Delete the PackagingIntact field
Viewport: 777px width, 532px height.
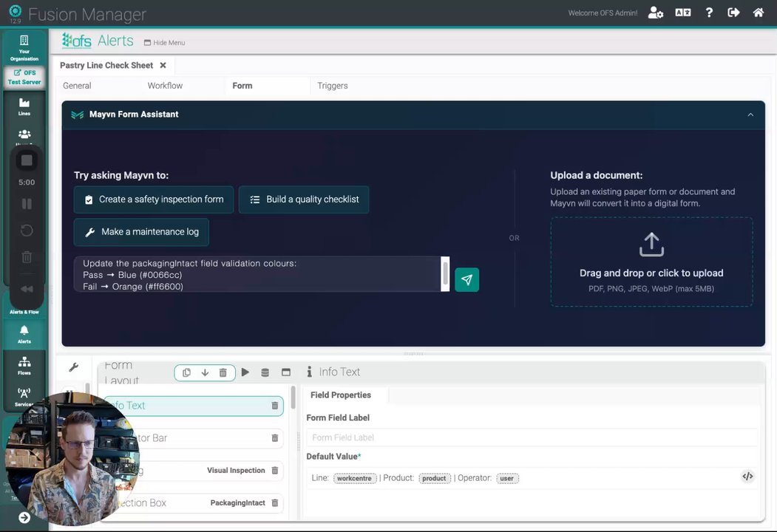[x=274, y=502]
